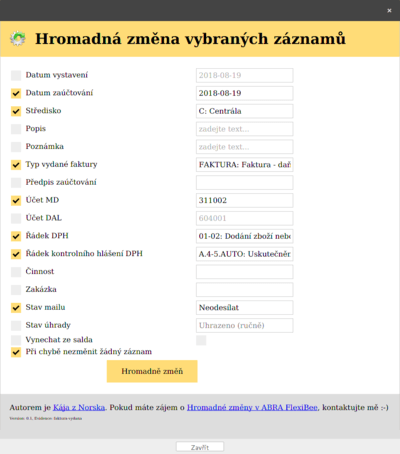
Task: Uncheck the Datum zaúčtování checkbox
Action: [x=16, y=93]
